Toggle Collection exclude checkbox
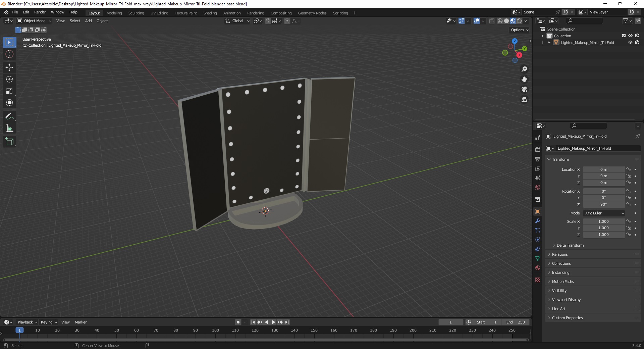Image resolution: width=644 pixels, height=349 pixels. coord(624,36)
